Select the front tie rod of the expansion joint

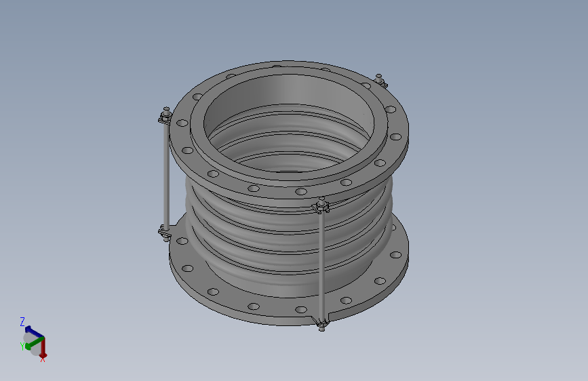point(322,264)
